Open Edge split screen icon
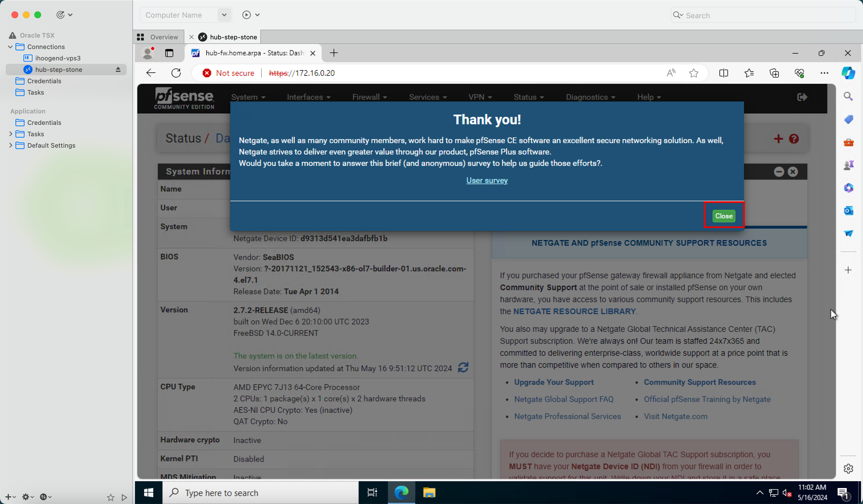Viewport: 863px width, 504px height. 723,73
